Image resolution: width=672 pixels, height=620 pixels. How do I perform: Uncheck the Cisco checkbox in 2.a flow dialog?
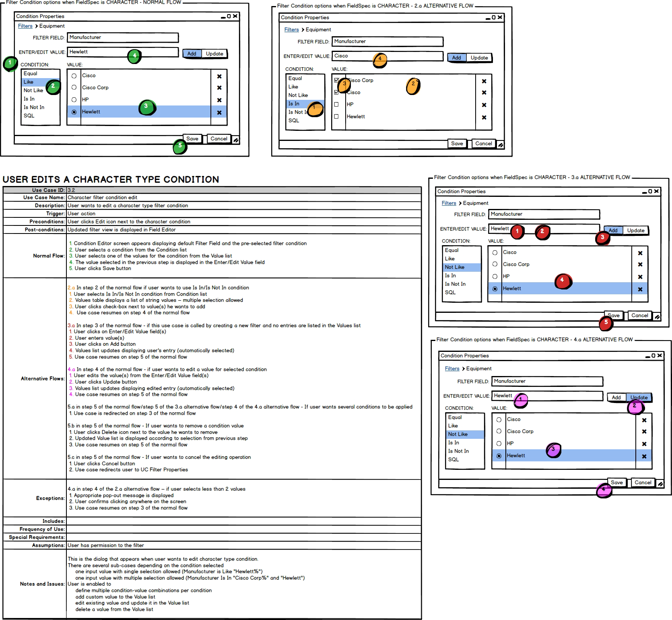coord(336,92)
